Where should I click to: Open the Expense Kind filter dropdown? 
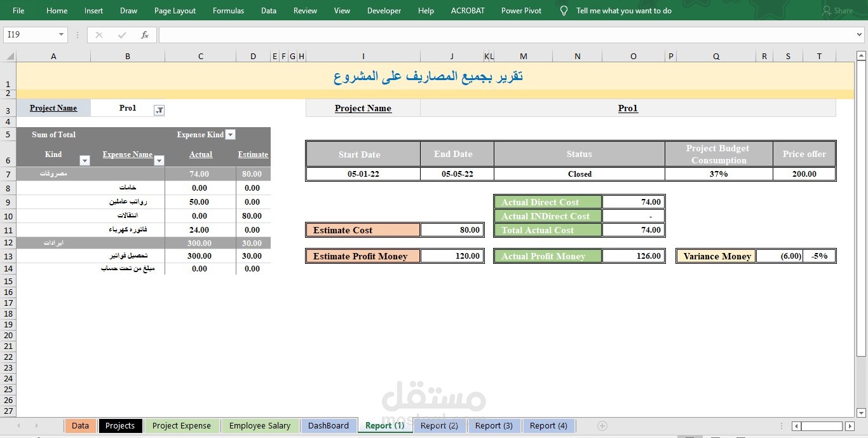coord(231,134)
